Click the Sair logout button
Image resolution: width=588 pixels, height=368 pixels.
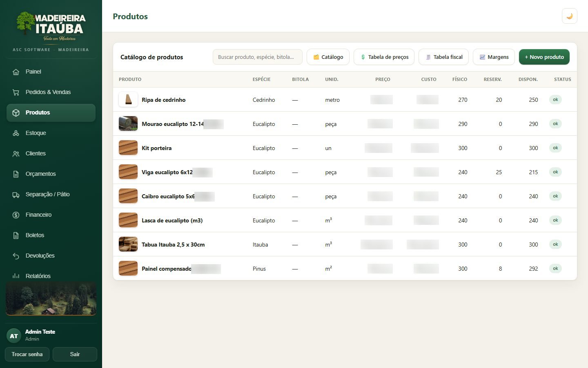pyautogui.click(x=75, y=354)
